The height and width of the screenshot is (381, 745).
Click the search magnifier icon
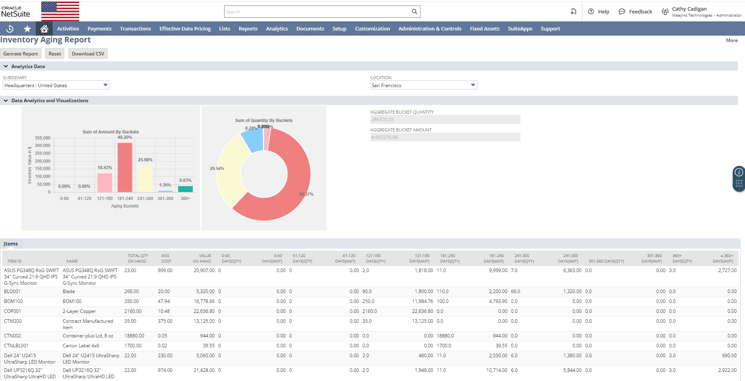click(414, 12)
